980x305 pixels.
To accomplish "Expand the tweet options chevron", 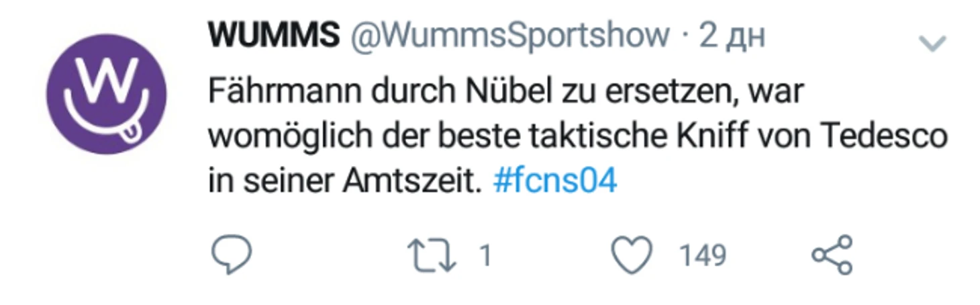I will click(x=931, y=44).
